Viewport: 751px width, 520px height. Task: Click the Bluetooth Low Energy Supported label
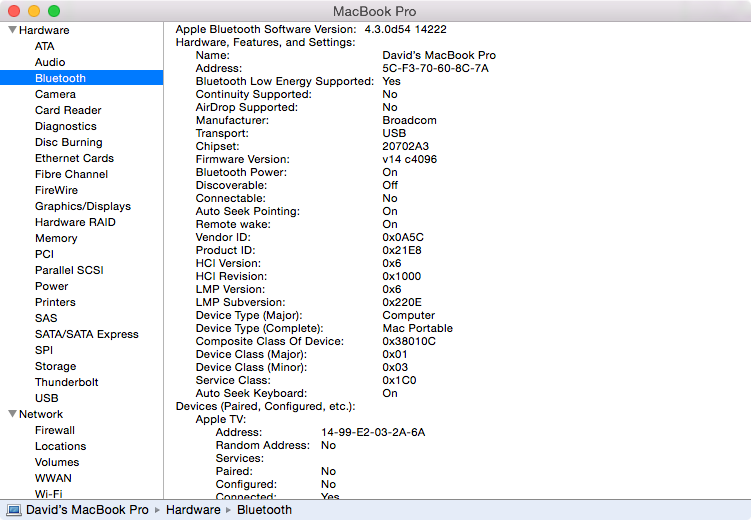point(284,81)
